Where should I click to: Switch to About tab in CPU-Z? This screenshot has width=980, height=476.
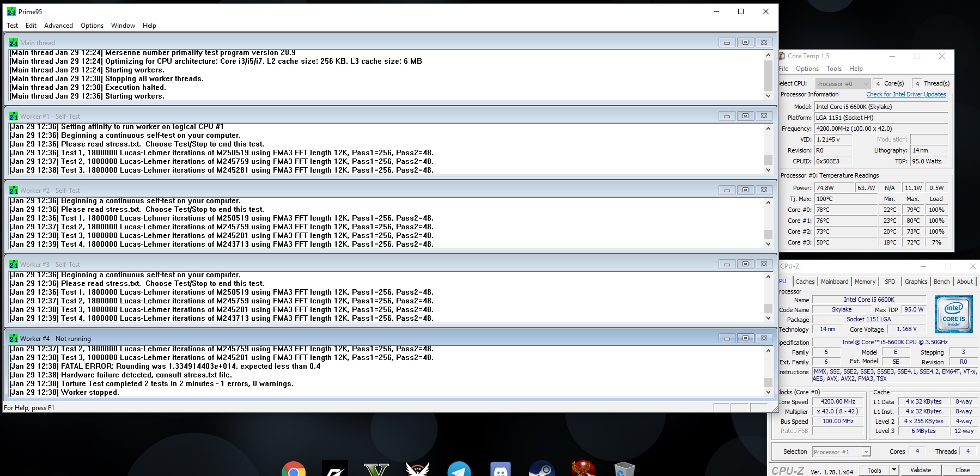965,282
